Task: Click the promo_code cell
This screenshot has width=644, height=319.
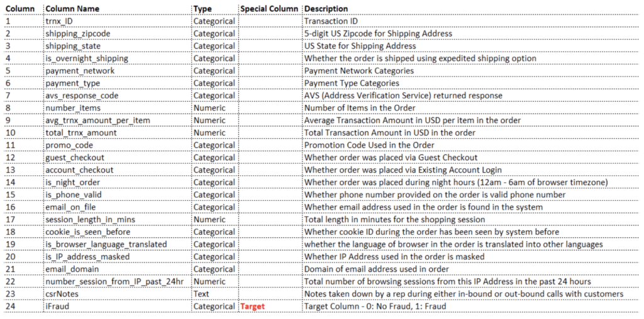Action: pyautogui.click(x=118, y=145)
